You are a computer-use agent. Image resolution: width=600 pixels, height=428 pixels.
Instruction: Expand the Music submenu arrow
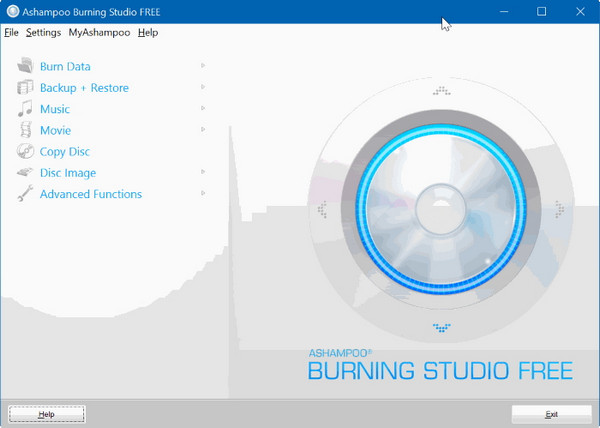(203, 108)
